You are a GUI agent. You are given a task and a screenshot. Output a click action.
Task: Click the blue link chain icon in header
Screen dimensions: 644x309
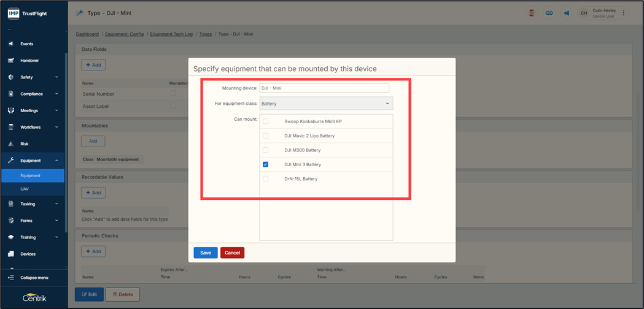(x=549, y=13)
